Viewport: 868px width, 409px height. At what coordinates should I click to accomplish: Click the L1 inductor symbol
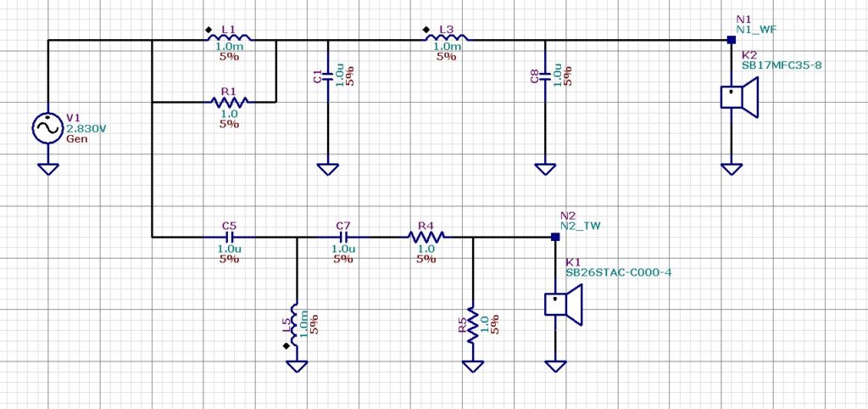229,39
